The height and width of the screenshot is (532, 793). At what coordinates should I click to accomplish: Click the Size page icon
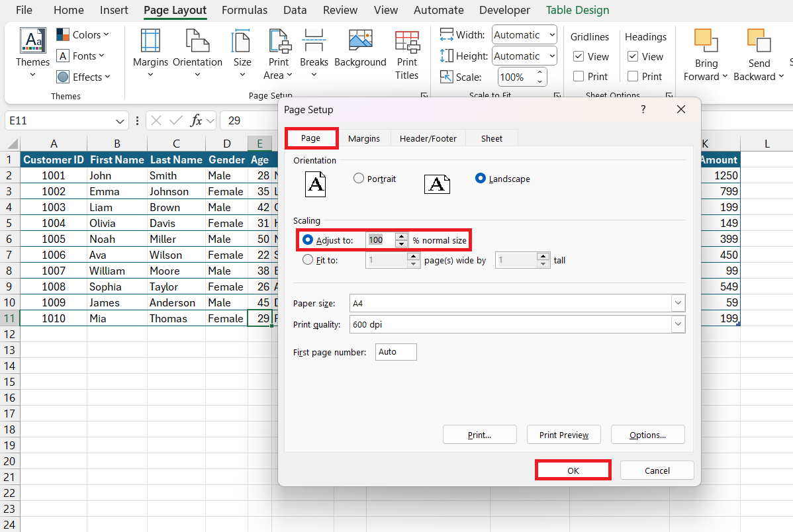point(242,41)
